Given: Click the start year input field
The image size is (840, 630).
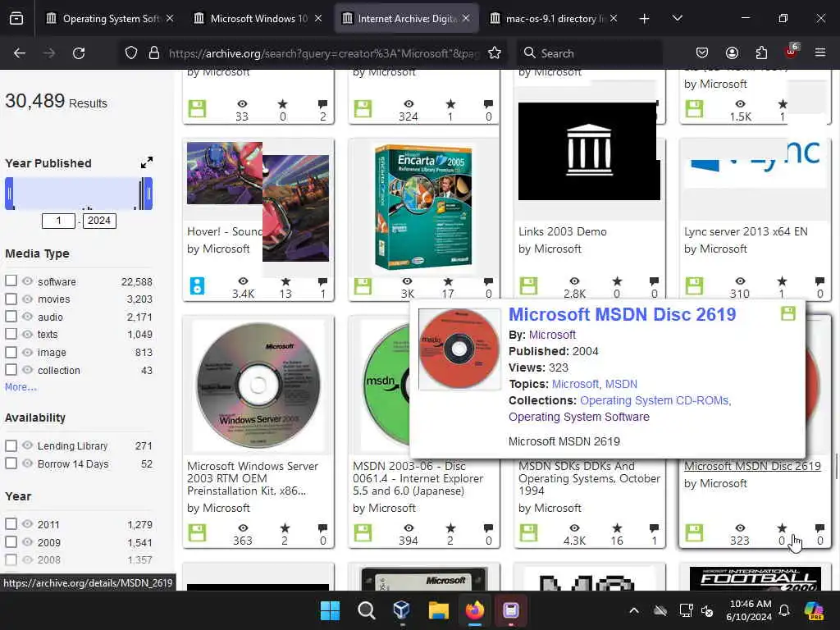Looking at the screenshot, I should coord(58,221).
